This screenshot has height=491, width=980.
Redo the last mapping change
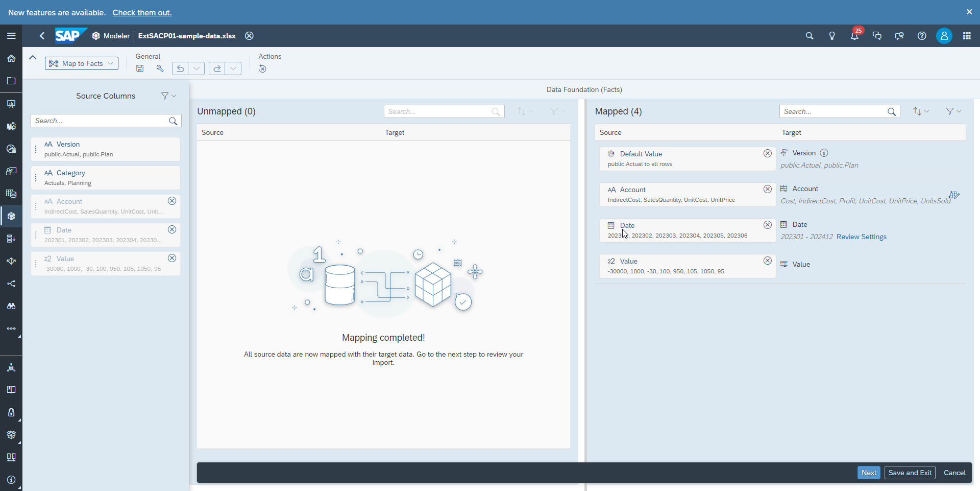point(217,68)
